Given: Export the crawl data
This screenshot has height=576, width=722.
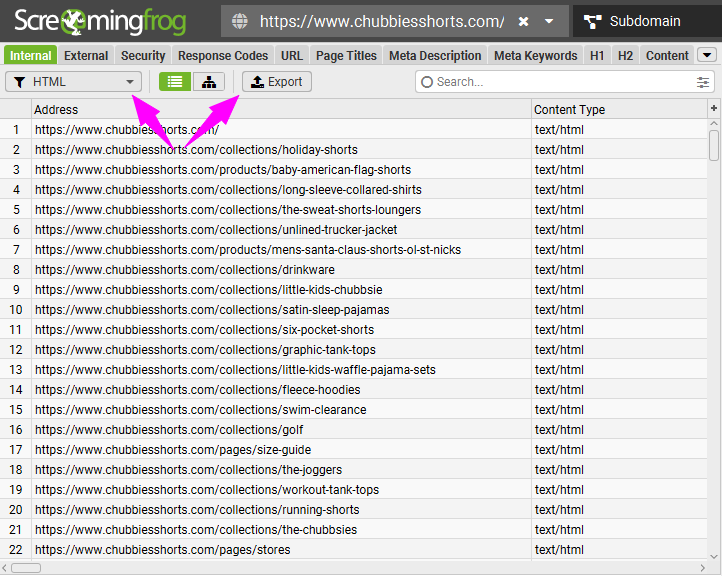Looking at the screenshot, I should [x=277, y=82].
